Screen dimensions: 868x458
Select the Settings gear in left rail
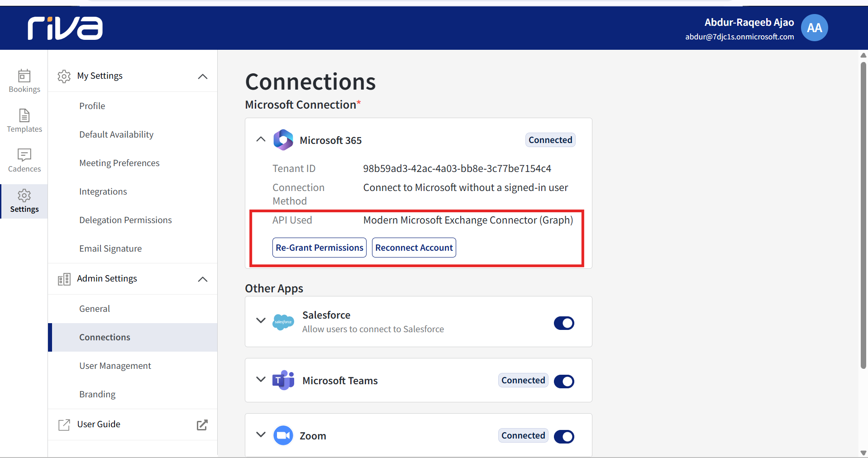click(24, 201)
